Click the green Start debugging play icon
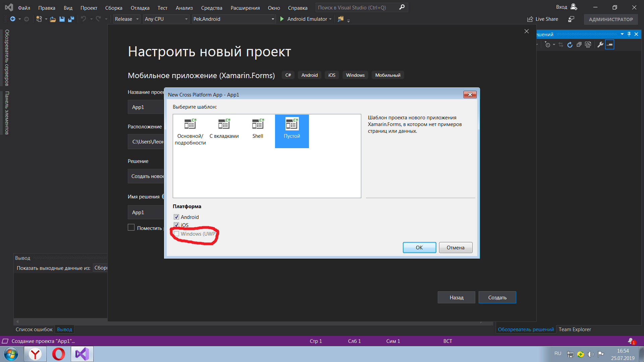644x362 pixels. click(x=282, y=19)
